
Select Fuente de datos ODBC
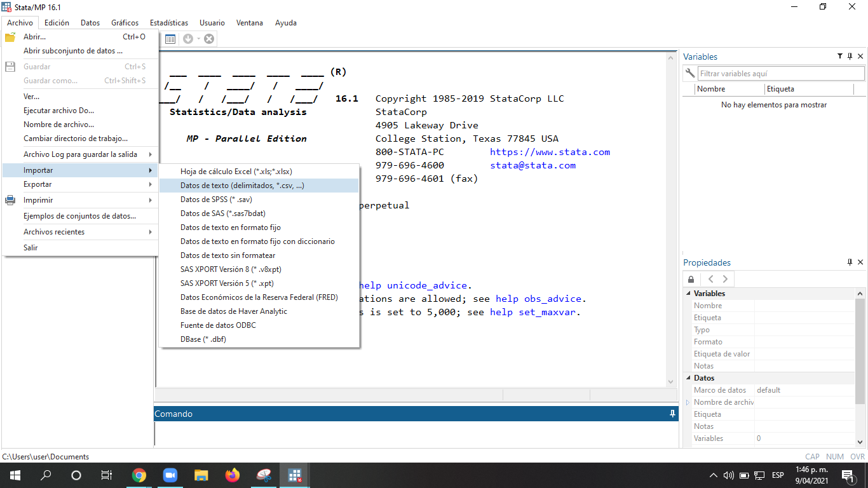pyautogui.click(x=259, y=325)
